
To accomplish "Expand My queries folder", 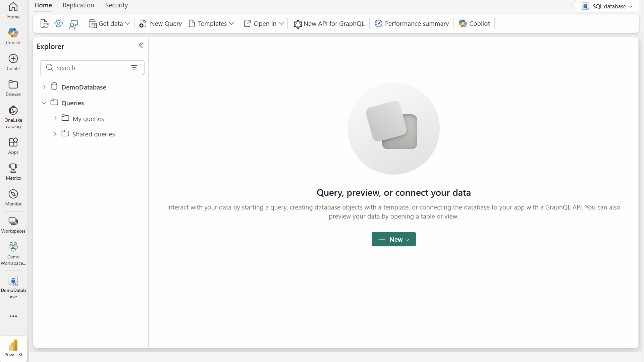I will tap(55, 118).
